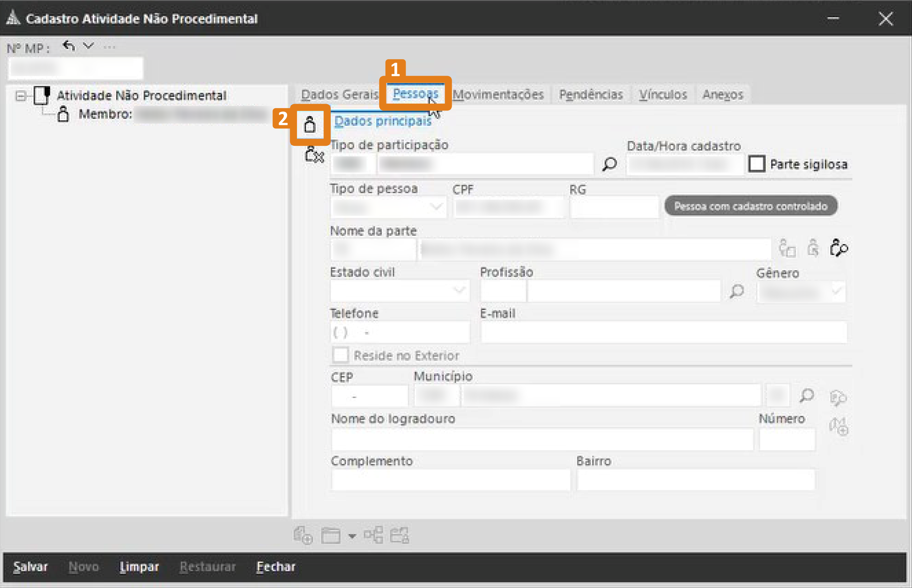The height and width of the screenshot is (588, 912).
Task: Check the Parte sigilosa checkbox
Action: [x=756, y=164]
